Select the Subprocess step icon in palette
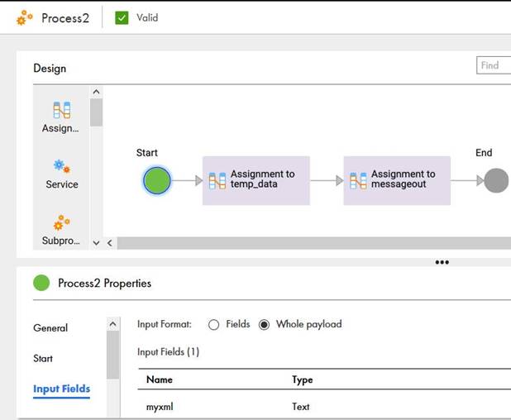Viewport: 511px width, 420px height. 61,222
